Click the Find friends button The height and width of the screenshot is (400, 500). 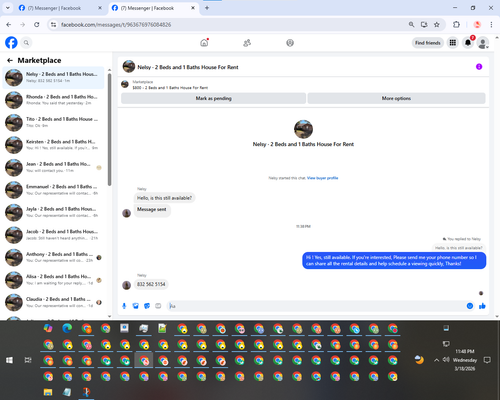pyautogui.click(x=428, y=43)
